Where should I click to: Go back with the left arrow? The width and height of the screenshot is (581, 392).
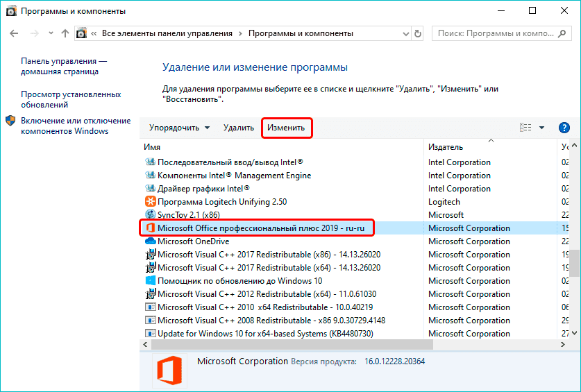click(x=14, y=33)
